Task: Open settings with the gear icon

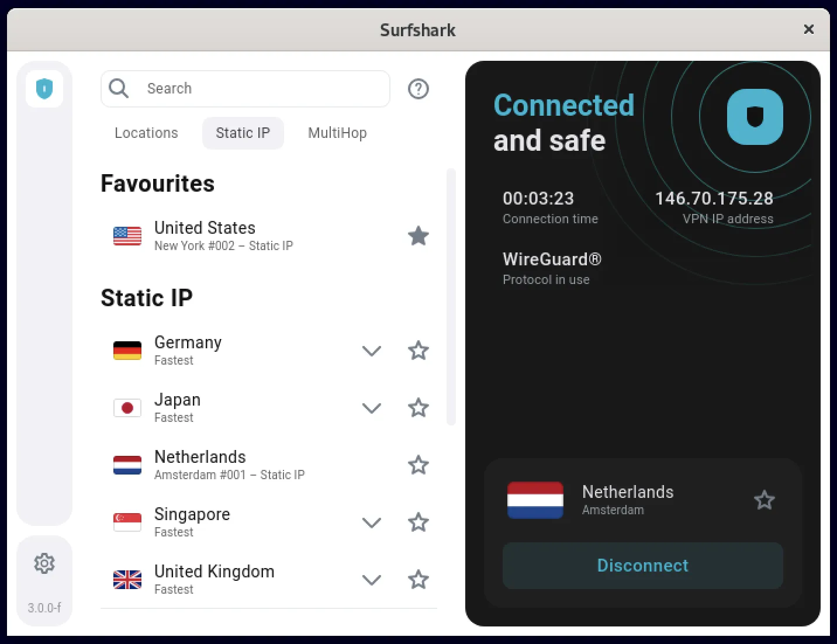Action: (x=44, y=563)
